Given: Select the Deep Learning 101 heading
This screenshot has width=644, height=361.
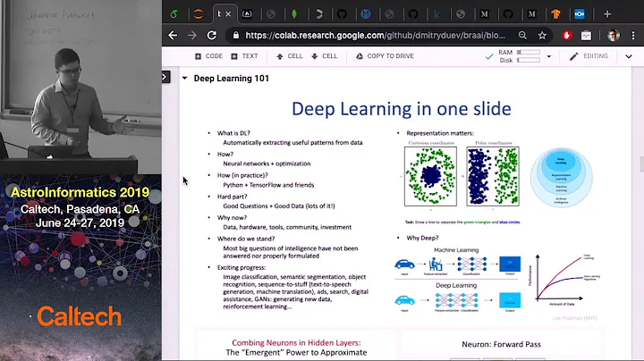Looking at the screenshot, I should 232,79.
